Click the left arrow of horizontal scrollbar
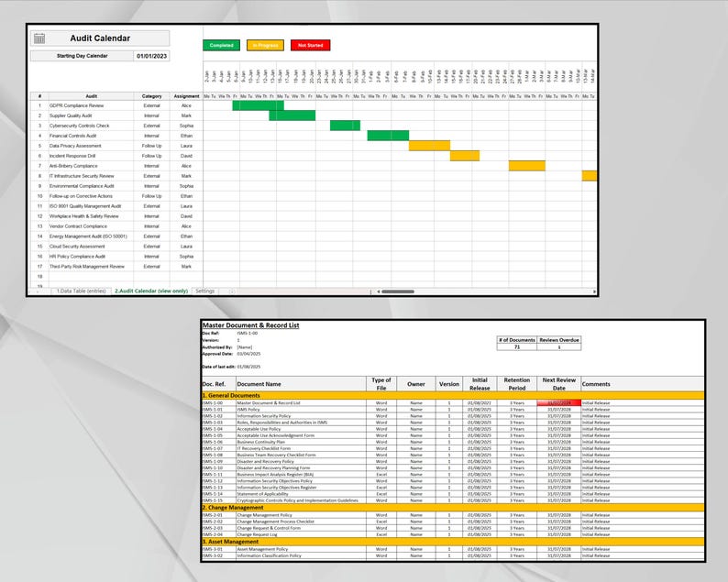This screenshot has height=582, width=728. pos(379,291)
